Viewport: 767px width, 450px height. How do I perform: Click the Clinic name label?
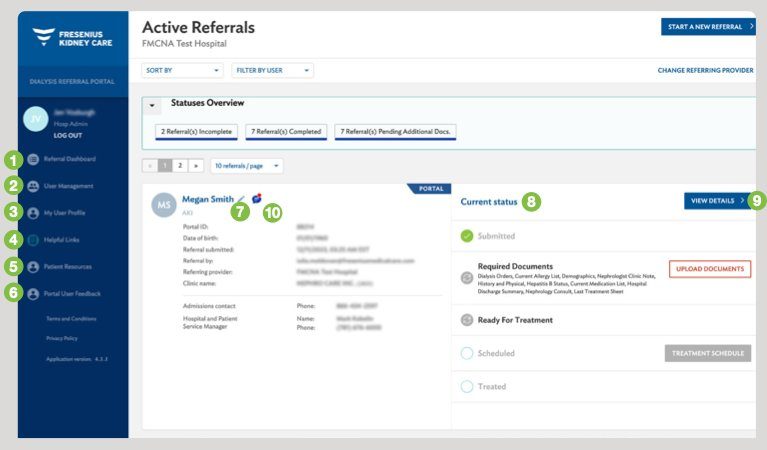coord(199,284)
